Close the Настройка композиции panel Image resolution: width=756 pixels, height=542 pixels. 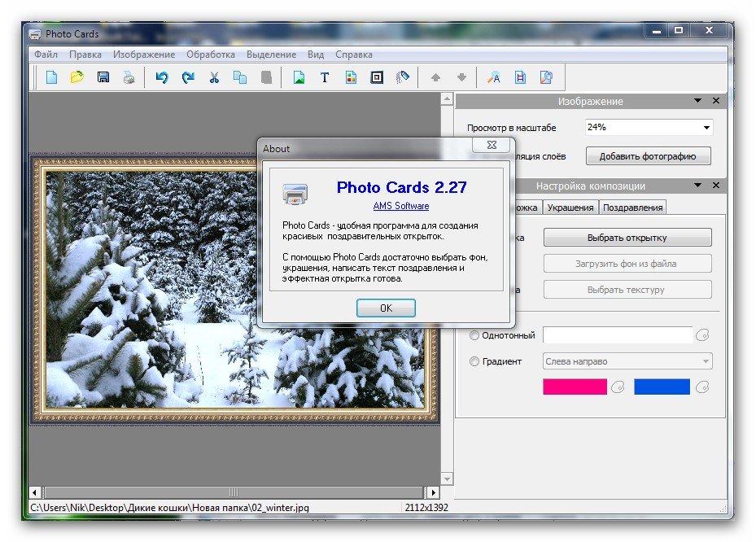pyautogui.click(x=716, y=186)
